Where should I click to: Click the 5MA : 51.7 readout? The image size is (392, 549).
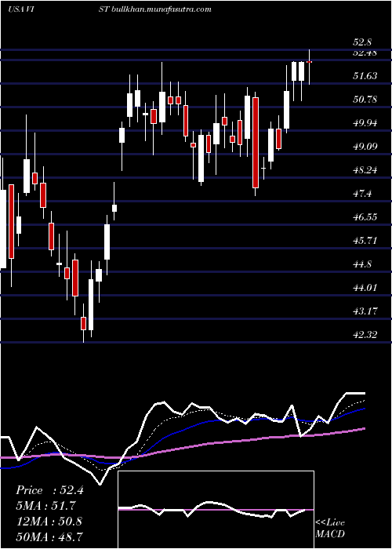[x=45, y=506]
